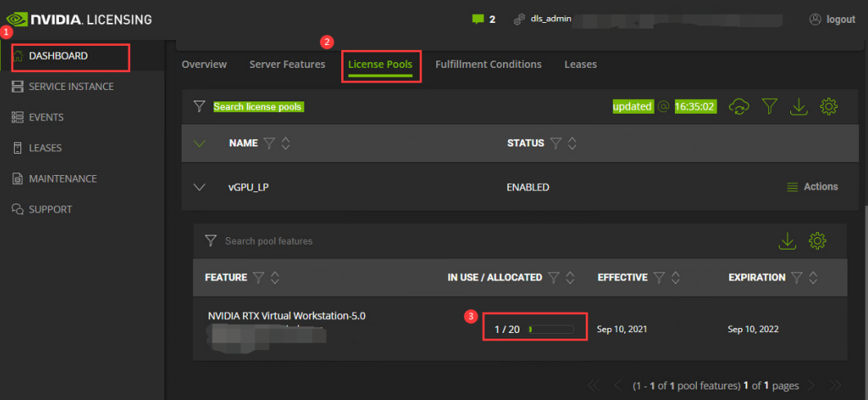Sort by the EXPIRATION column

pos(813,278)
